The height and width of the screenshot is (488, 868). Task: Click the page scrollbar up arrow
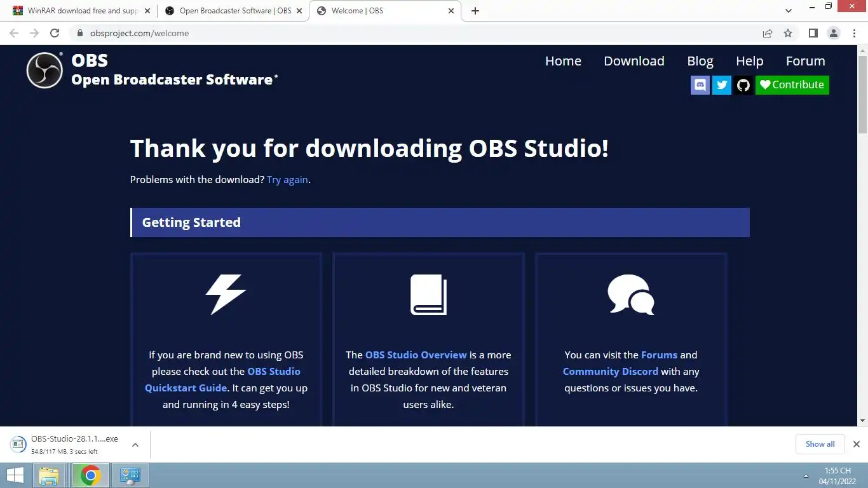click(x=862, y=50)
